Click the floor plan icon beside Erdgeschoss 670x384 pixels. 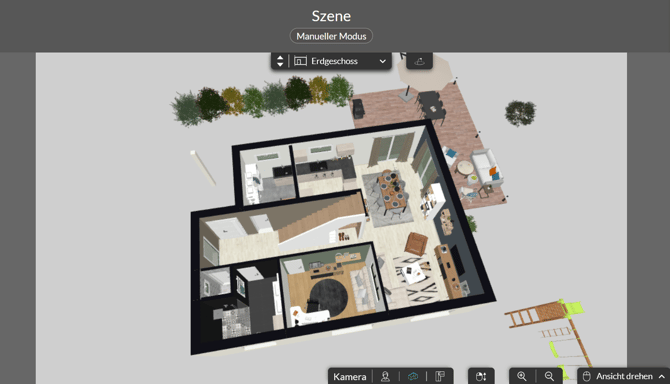(300, 61)
